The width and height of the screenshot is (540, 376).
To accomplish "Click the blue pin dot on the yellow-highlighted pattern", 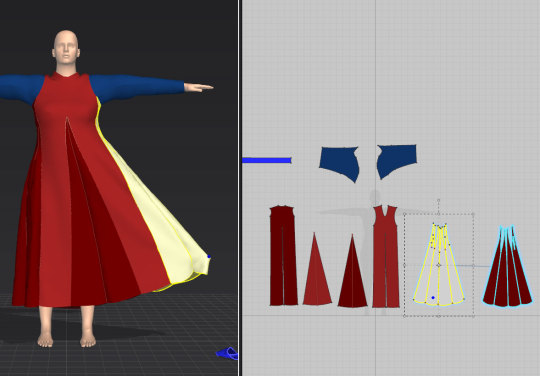I will coord(433,297).
